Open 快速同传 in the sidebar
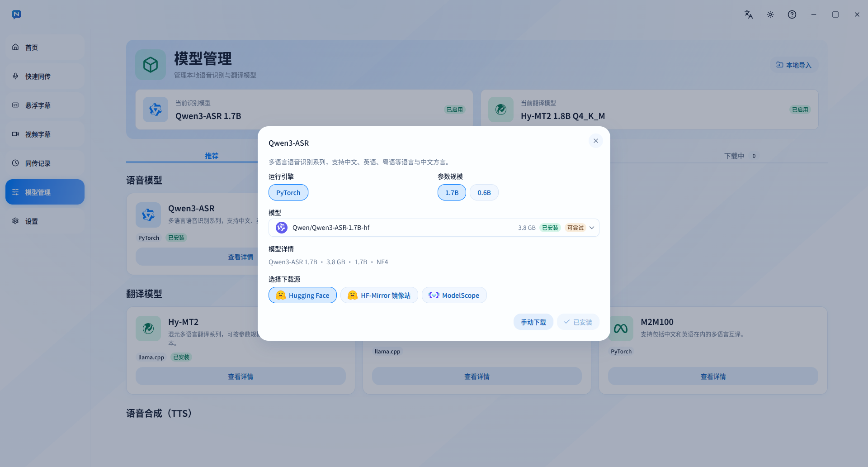 (x=45, y=76)
